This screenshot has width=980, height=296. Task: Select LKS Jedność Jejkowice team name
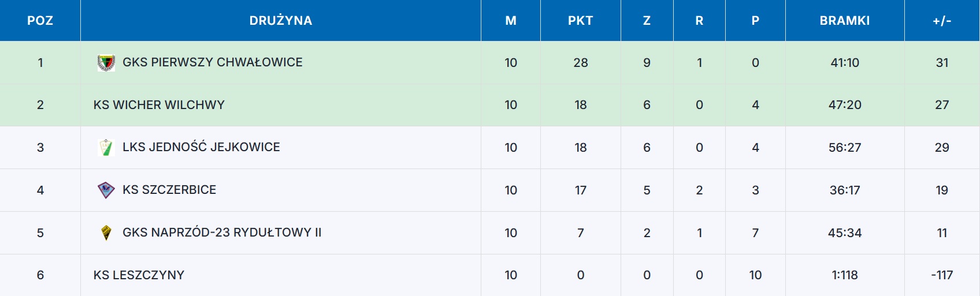[x=201, y=147]
